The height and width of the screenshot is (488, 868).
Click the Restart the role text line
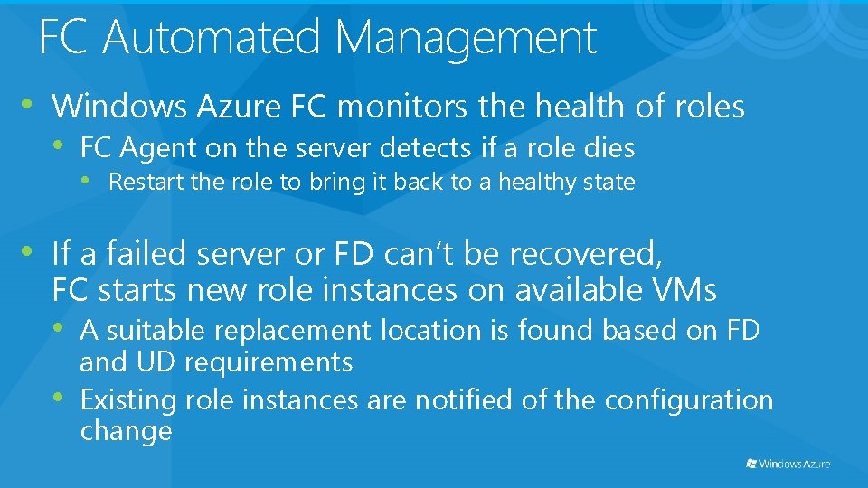coord(372,182)
